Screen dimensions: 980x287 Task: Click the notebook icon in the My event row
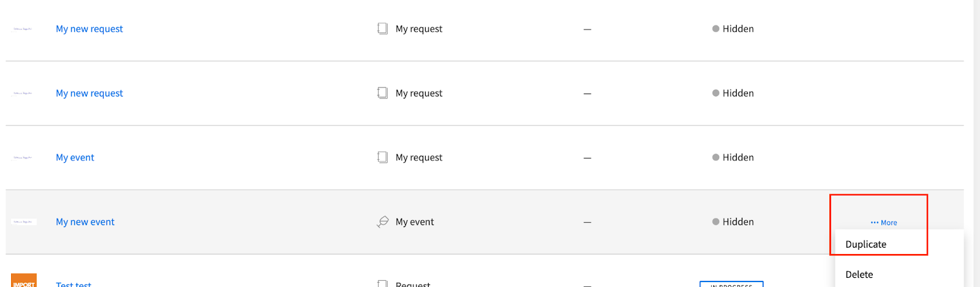[x=382, y=157]
